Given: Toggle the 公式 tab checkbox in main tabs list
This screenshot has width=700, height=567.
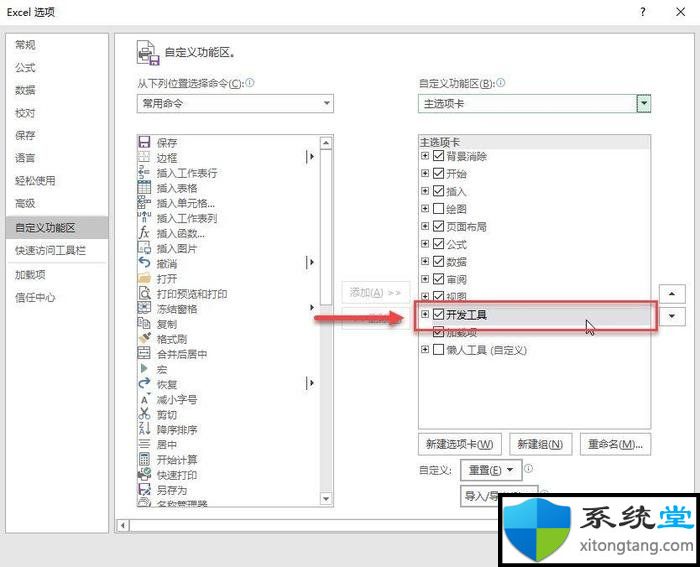Looking at the screenshot, I should 438,244.
